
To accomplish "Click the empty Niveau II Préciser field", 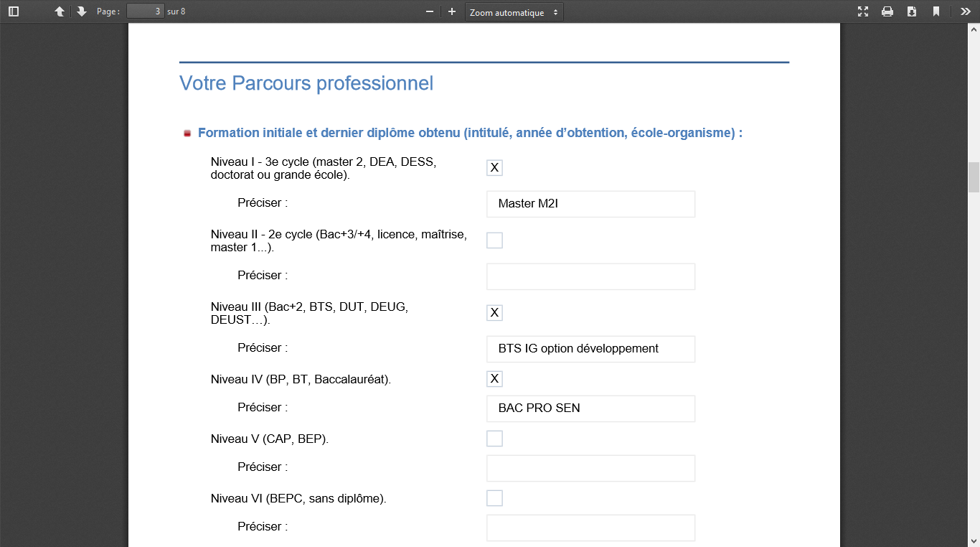I will (x=591, y=276).
